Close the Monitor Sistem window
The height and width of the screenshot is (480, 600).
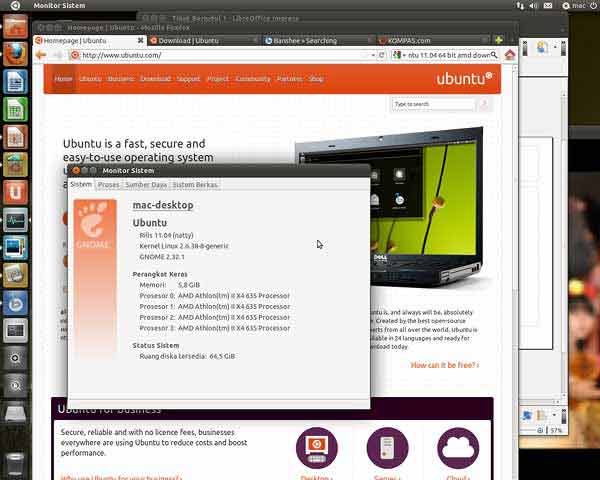[x=76, y=171]
